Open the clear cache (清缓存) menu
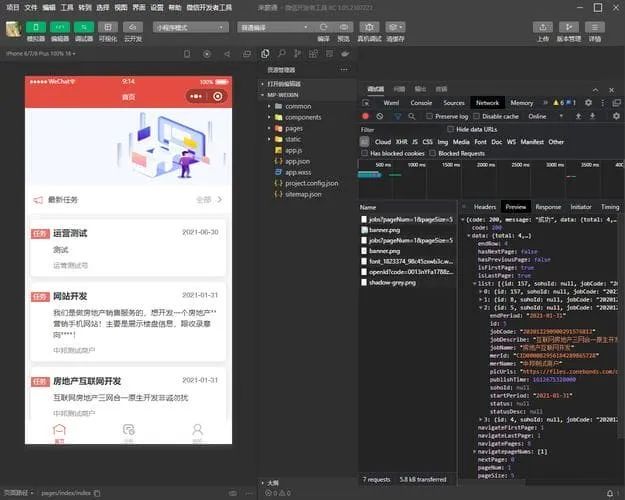The image size is (625, 500). [x=395, y=27]
